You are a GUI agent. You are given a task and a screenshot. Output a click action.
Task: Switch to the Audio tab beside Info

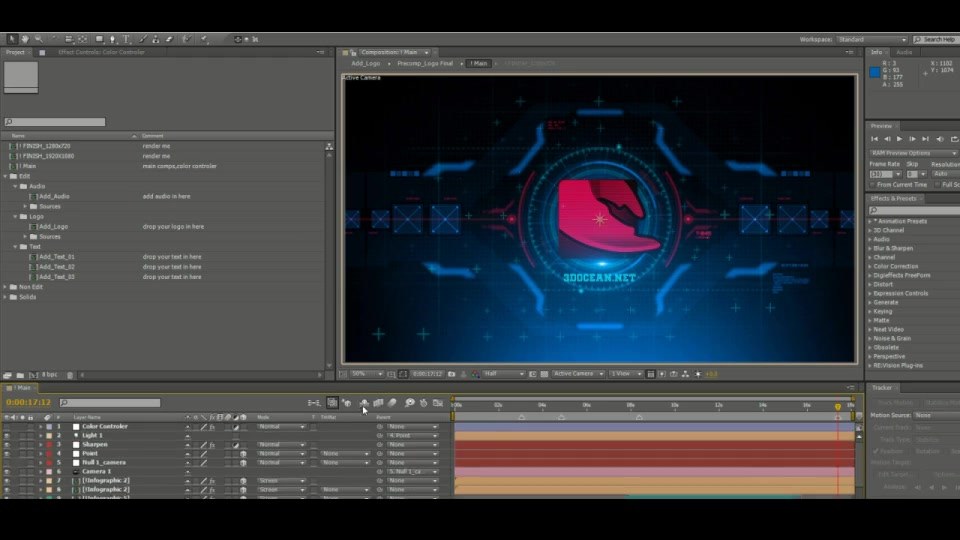click(x=904, y=52)
